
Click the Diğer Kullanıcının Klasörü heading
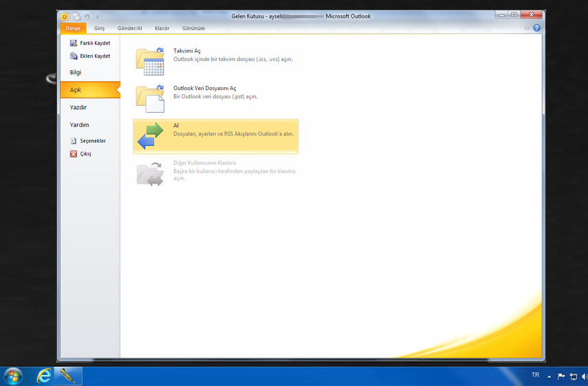click(x=204, y=163)
